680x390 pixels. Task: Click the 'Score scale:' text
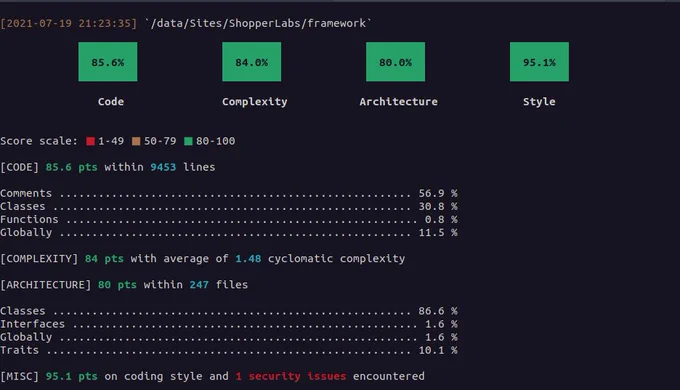(x=39, y=141)
